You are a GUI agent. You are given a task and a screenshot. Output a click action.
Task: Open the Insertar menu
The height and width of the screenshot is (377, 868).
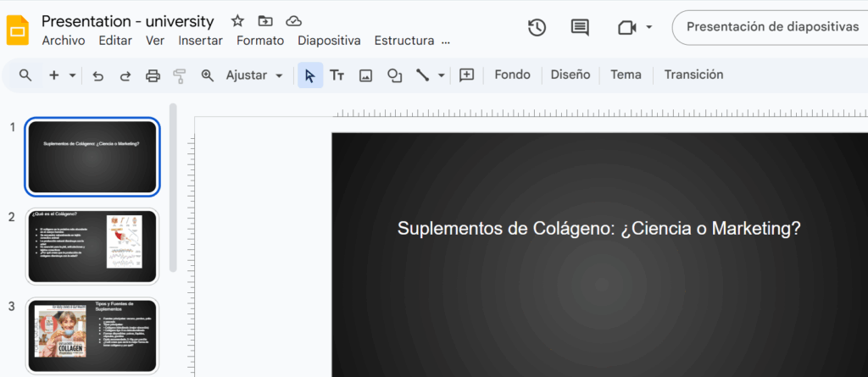[200, 41]
